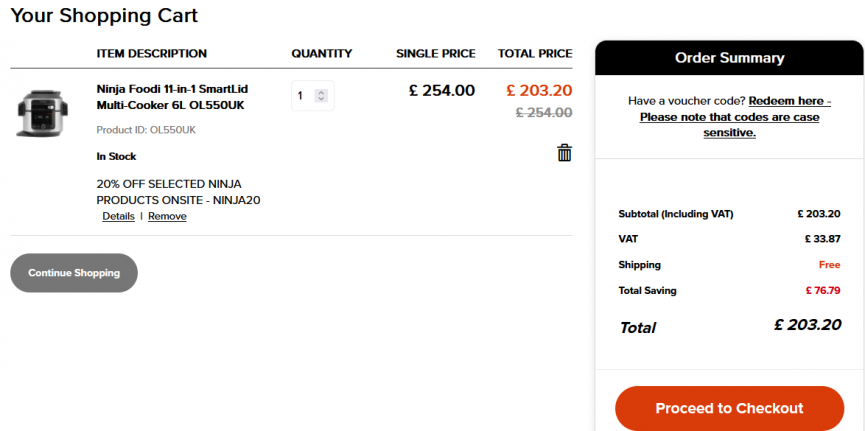This screenshot has width=865, height=431.
Task: View Details of the NINJA20 promotion
Action: point(118,216)
